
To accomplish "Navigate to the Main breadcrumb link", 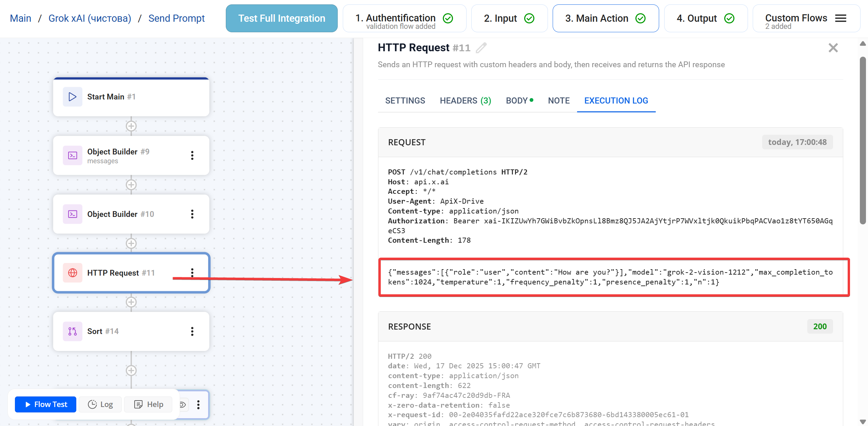I will coord(20,18).
